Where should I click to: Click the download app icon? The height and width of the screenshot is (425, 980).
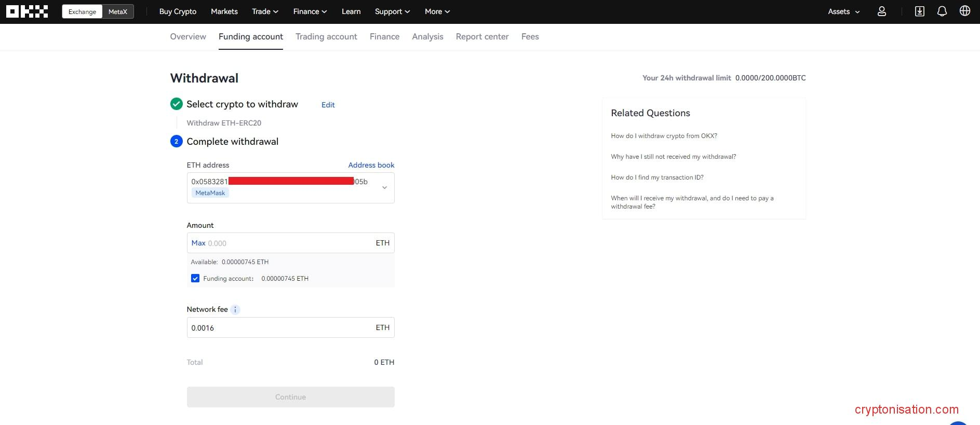click(919, 11)
